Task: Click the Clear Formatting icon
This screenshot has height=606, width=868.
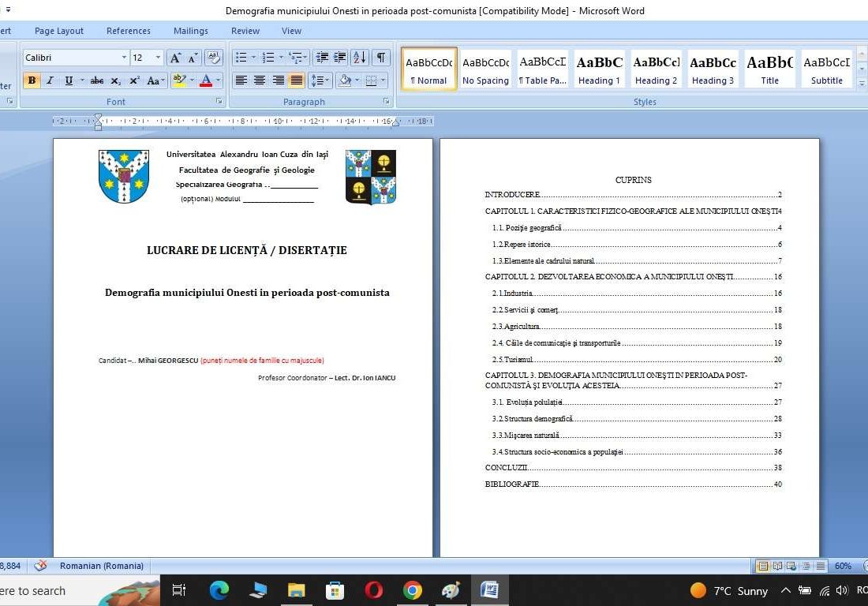Action: pos(213,58)
